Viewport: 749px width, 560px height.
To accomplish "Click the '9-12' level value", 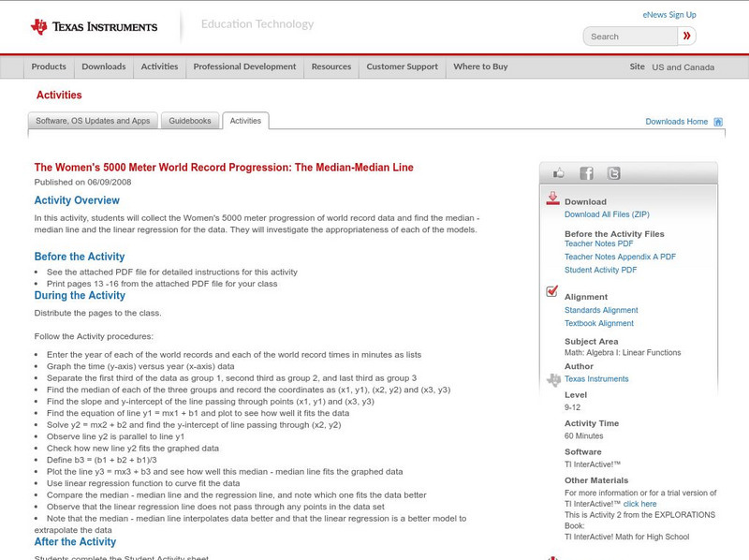I will [572, 407].
